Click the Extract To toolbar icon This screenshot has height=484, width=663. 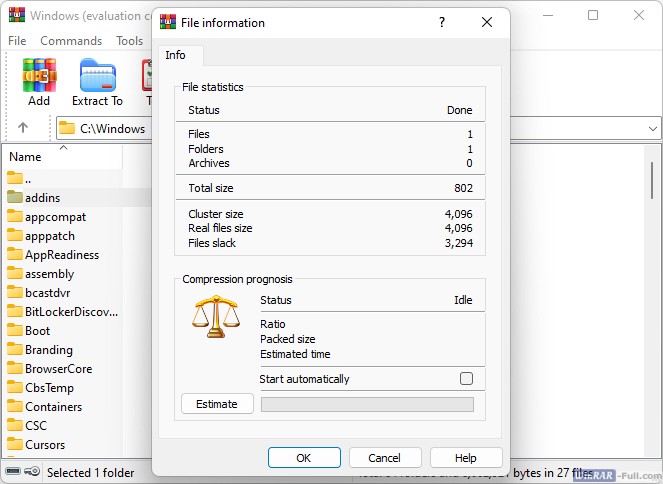(x=97, y=76)
